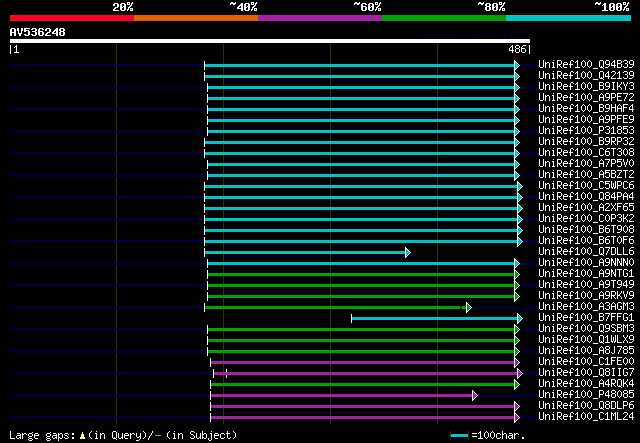Select the UniRef100_P48085 entry
The image size is (640, 443).
click(x=586, y=395)
